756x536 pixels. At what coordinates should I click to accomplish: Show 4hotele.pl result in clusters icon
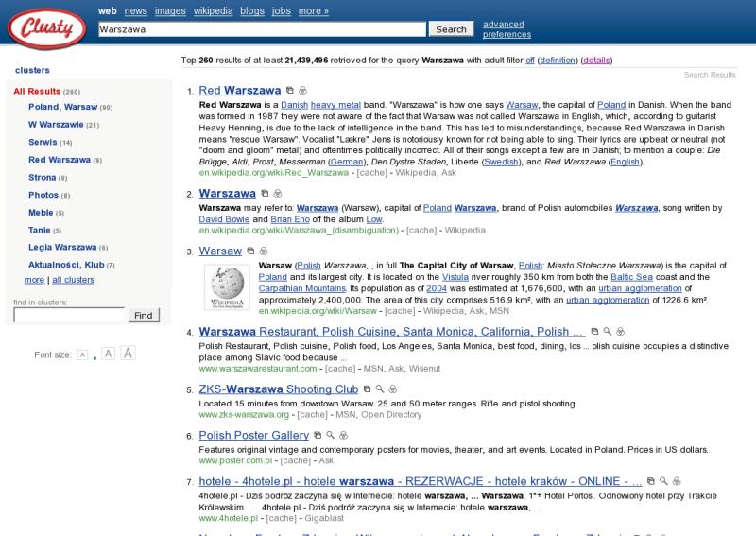677,481
